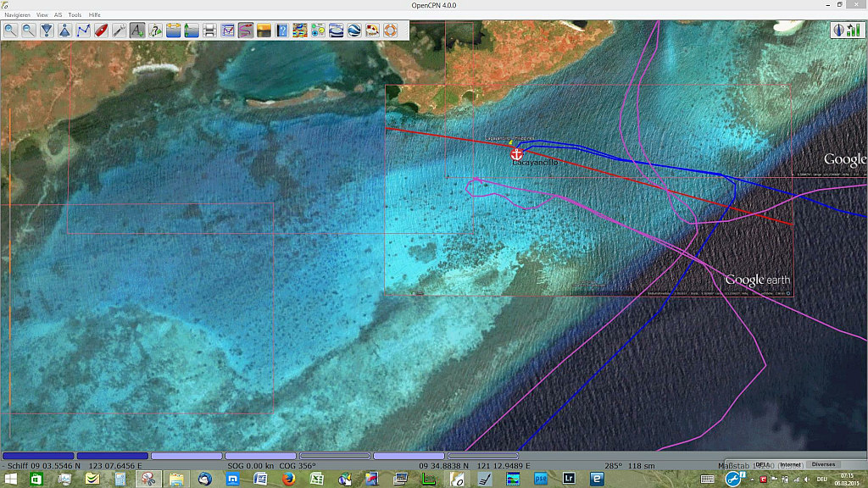The height and width of the screenshot is (488, 868).
Task: Expand the Tools menu
Action: 75,15
